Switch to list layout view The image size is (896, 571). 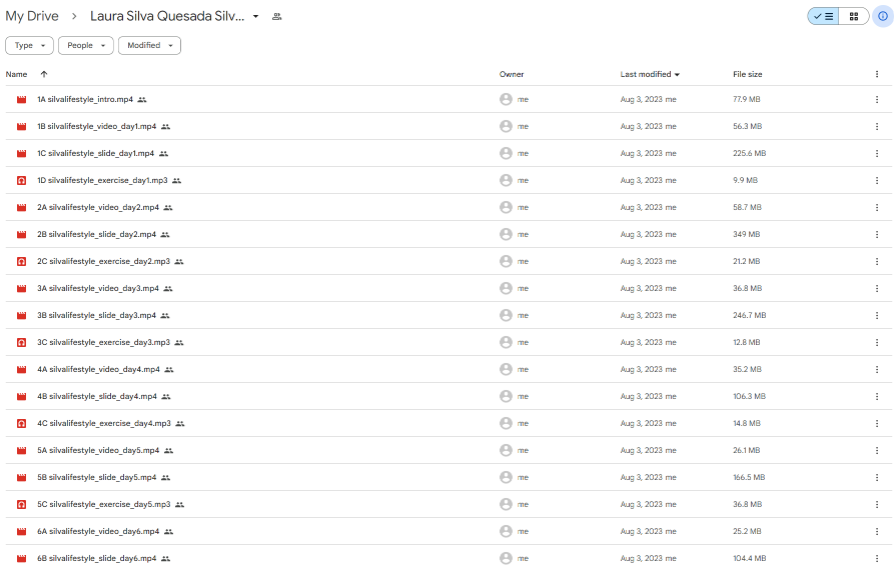tap(823, 16)
